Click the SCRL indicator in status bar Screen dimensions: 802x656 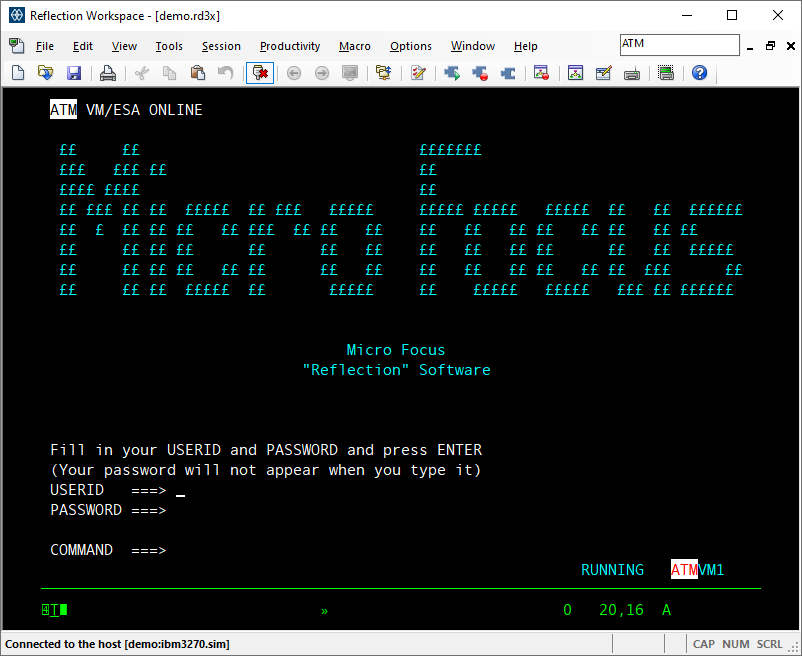(x=769, y=644)
